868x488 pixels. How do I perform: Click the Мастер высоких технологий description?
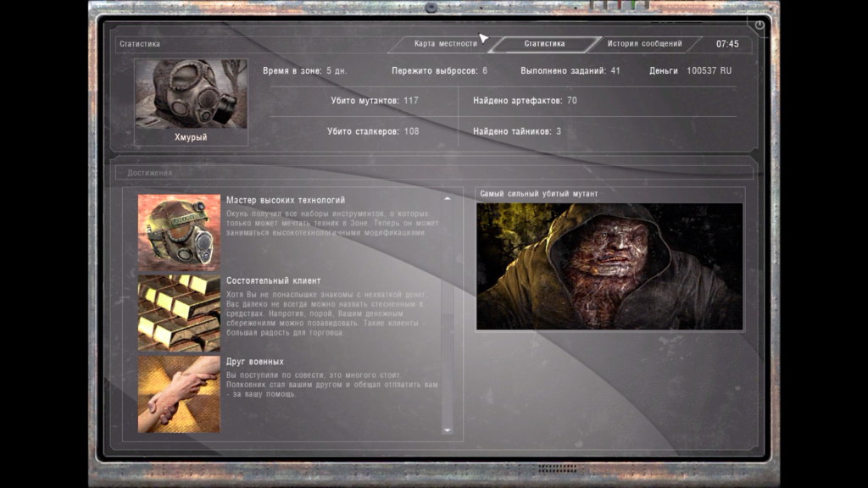[x=332, y=223]
